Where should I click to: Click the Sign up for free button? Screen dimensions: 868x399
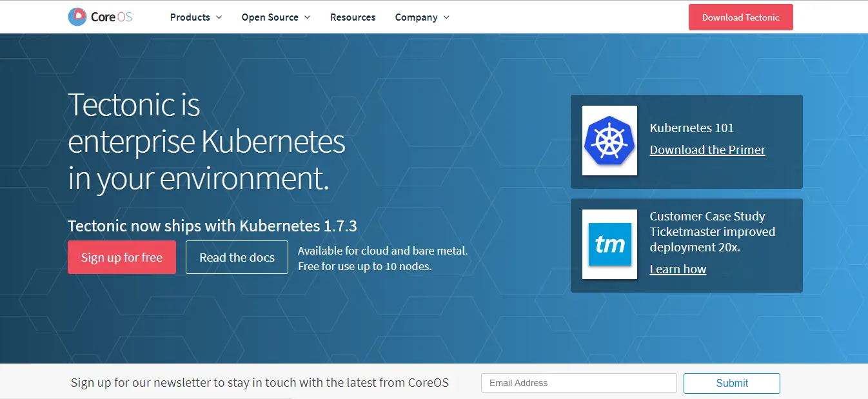(x=122, y=257)
